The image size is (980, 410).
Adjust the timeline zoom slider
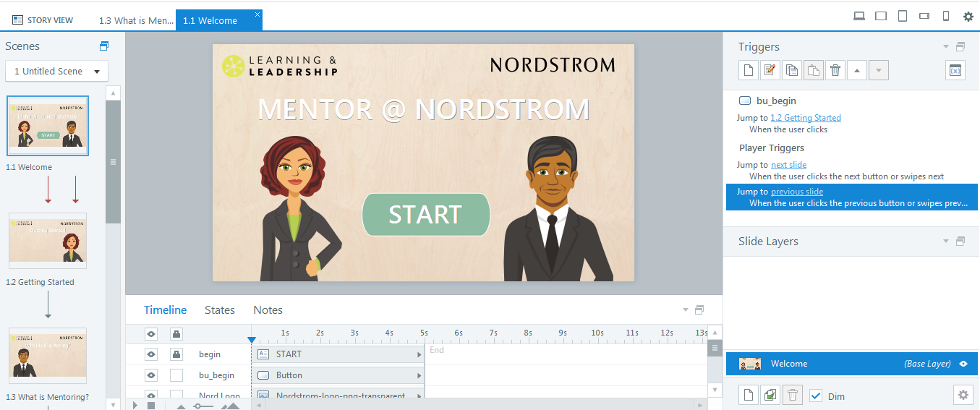pos(198,406)
